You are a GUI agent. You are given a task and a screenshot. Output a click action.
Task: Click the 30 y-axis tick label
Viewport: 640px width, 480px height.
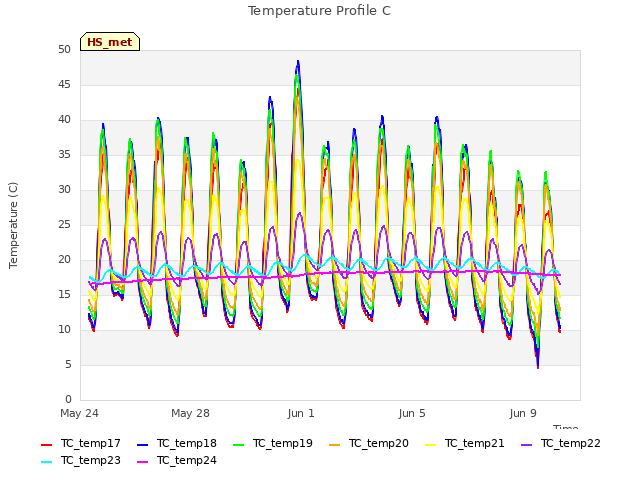pyautogui.click(x=64, y=189)
